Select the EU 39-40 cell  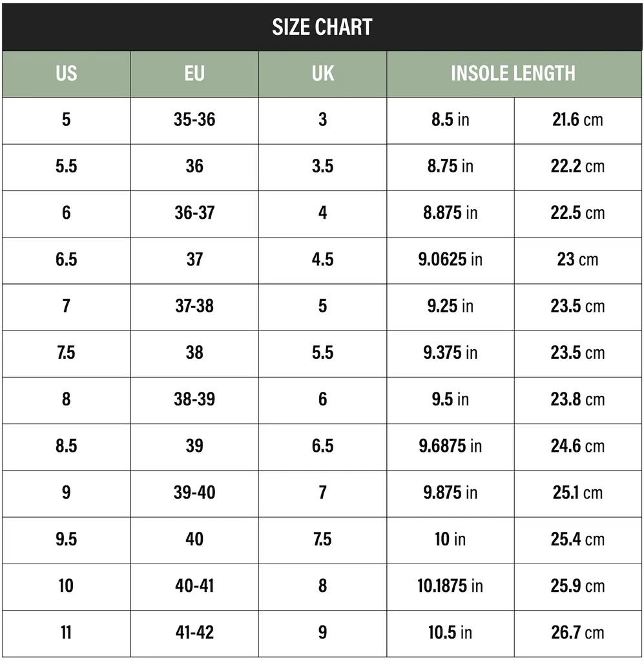pyautogui.click(x=194, y=493)
